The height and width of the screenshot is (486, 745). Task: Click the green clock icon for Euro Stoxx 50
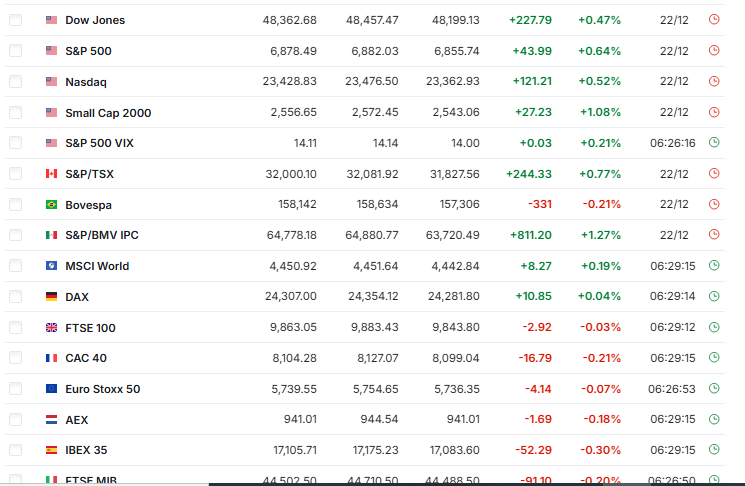click(714, 388)
